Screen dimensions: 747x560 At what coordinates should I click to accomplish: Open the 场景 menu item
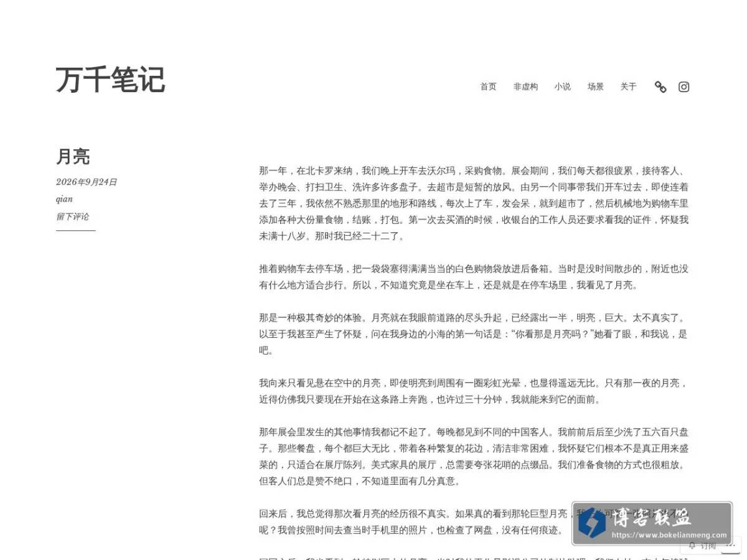[596, 87]
